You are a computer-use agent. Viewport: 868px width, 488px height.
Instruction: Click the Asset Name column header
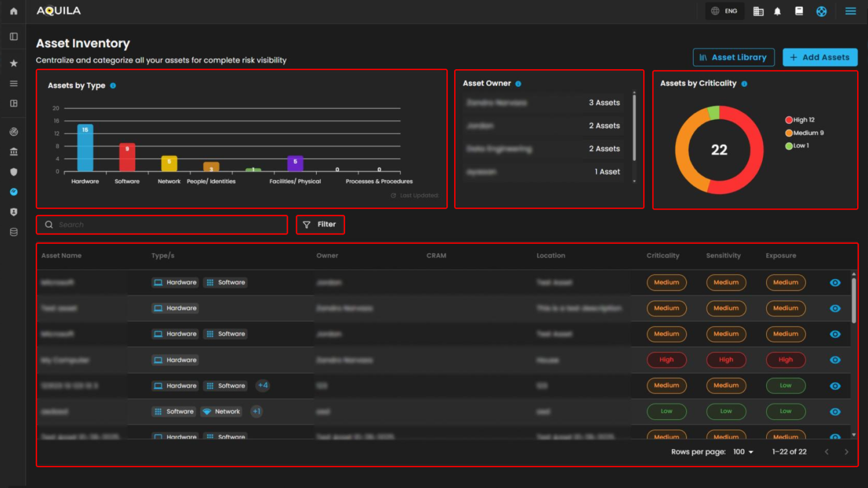61,256
